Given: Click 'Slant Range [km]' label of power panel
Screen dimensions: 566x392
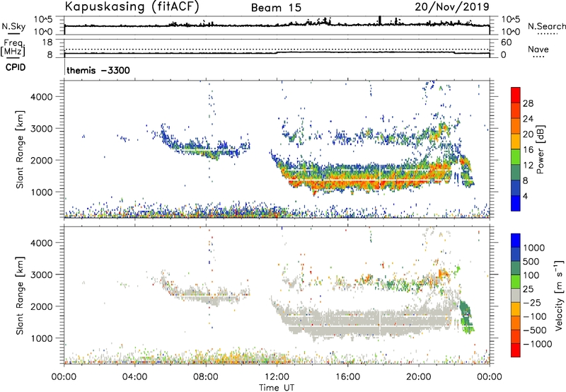Looking at the screenshot, I should pyautogui.click(x=20, y=149).
